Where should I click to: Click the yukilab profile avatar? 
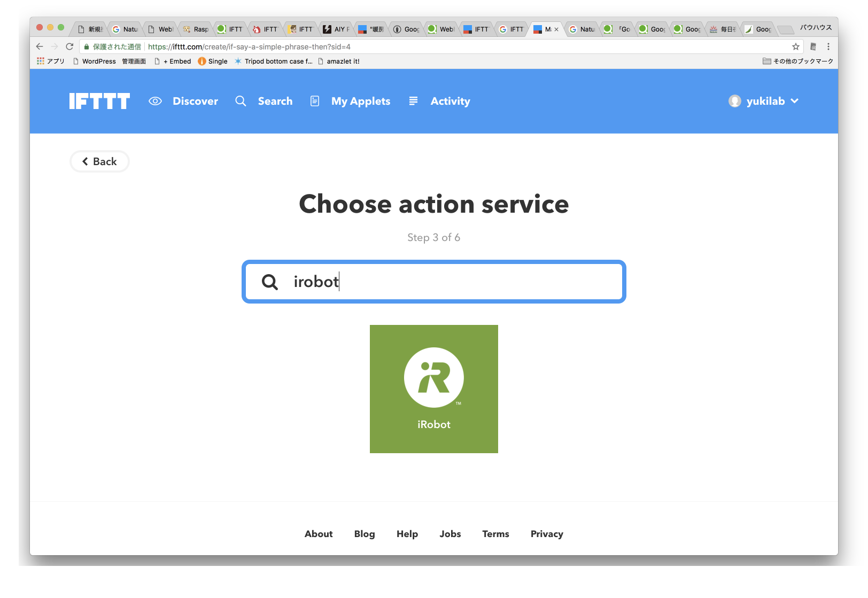point(735,101)
